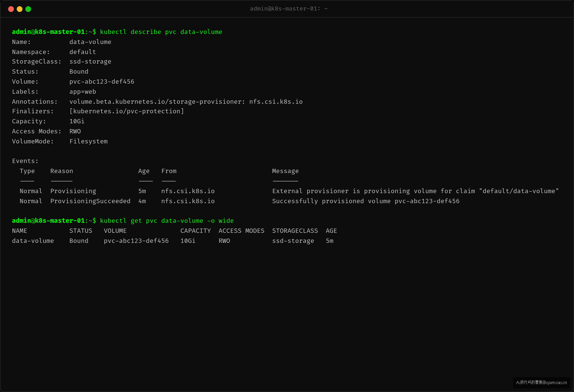The image size is (574, 392).
Task: Click the 'STORAGECLASS' table header
Action: click(295, 231)
